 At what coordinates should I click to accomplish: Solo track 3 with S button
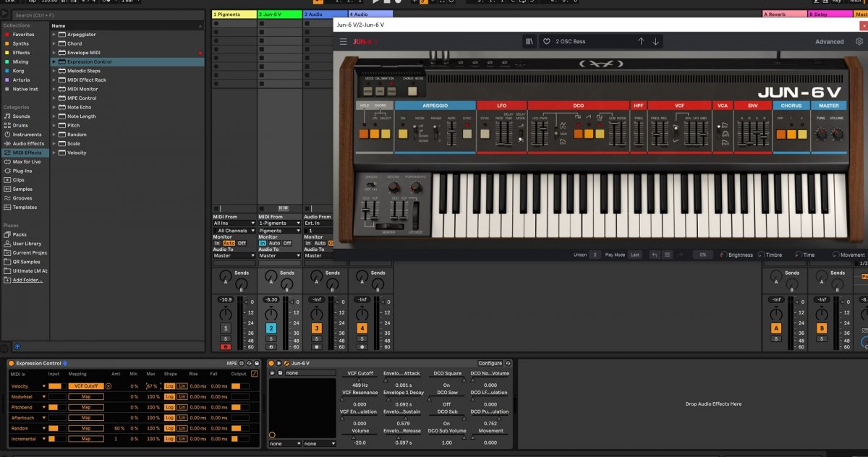pyautogui.click(x=317, y=338)
